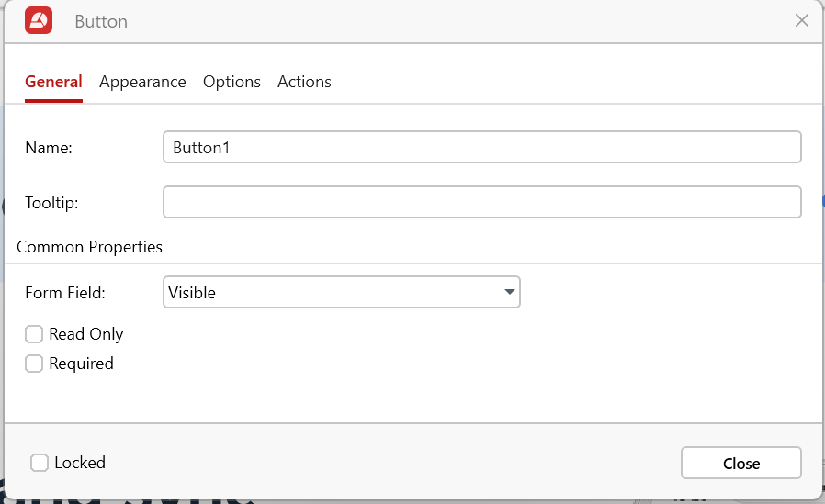Screen dimensions: 825x504
Task: Click the 'Read Only' label text
Action: pos(85,334)
